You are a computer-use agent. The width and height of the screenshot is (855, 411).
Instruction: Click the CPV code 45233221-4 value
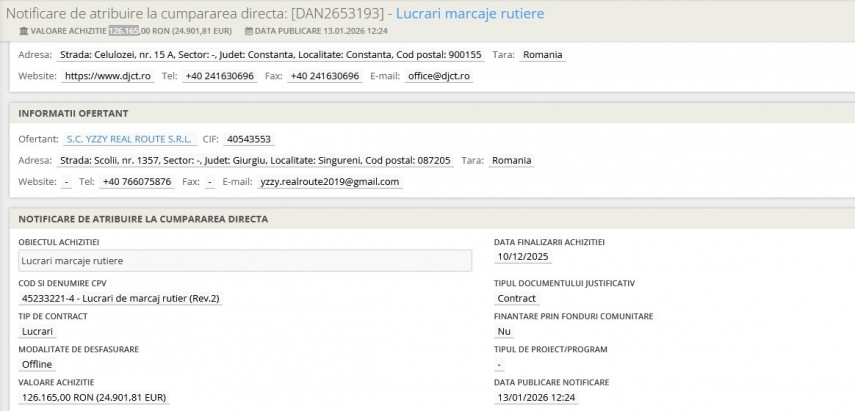click(119, 298)
